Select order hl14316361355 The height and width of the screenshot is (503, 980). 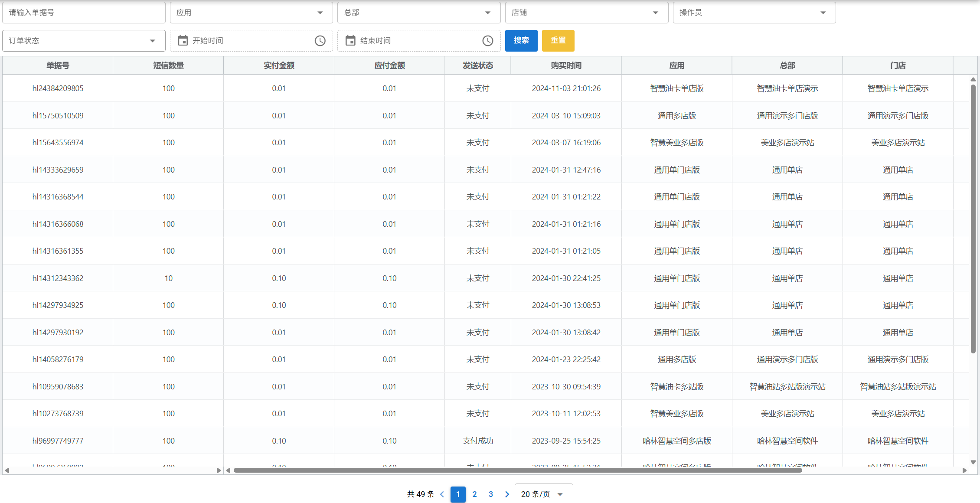[58, 251]
